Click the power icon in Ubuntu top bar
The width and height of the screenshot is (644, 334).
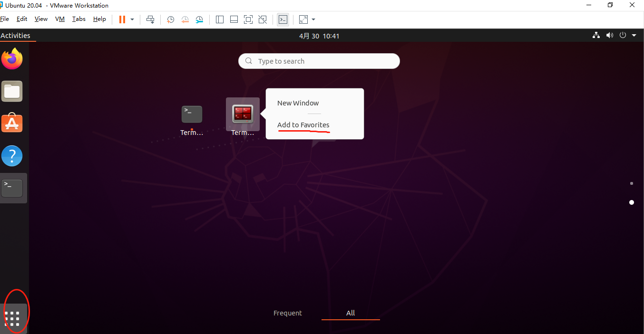point(623,36)
